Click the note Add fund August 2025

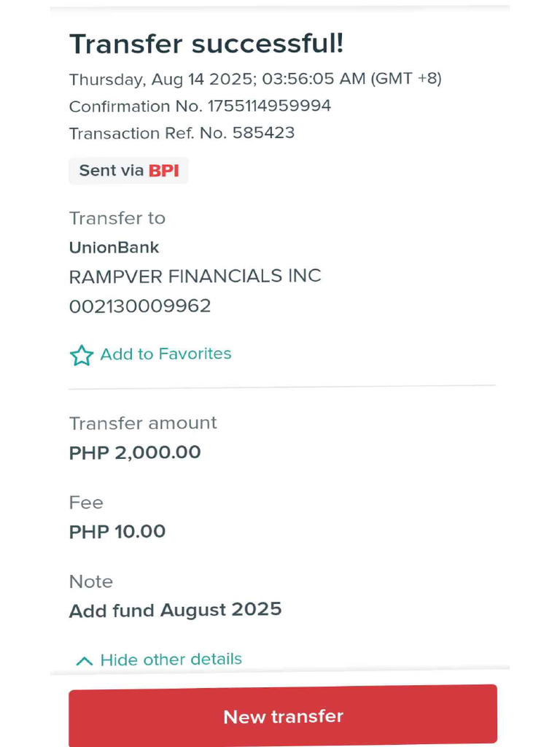coord(175,610)
